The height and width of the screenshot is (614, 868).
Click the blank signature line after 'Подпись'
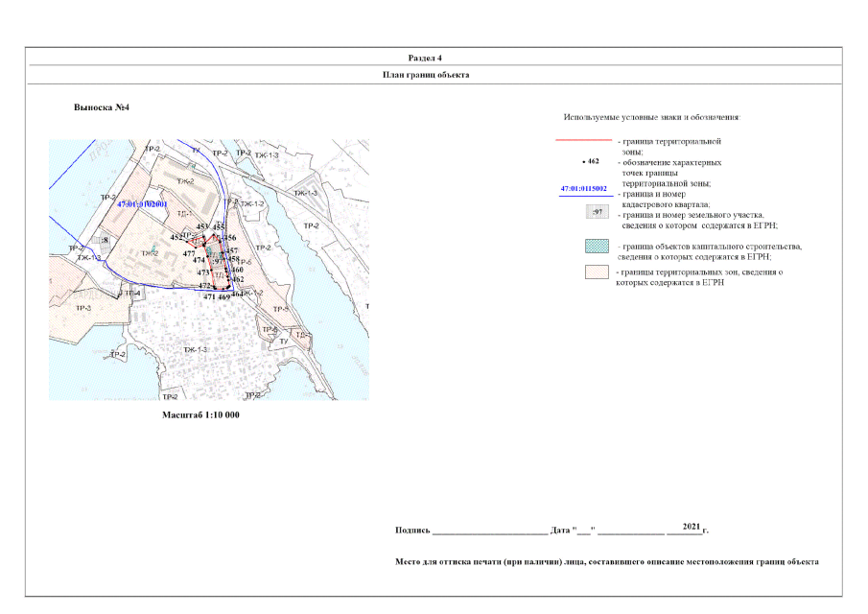(489, 530)
